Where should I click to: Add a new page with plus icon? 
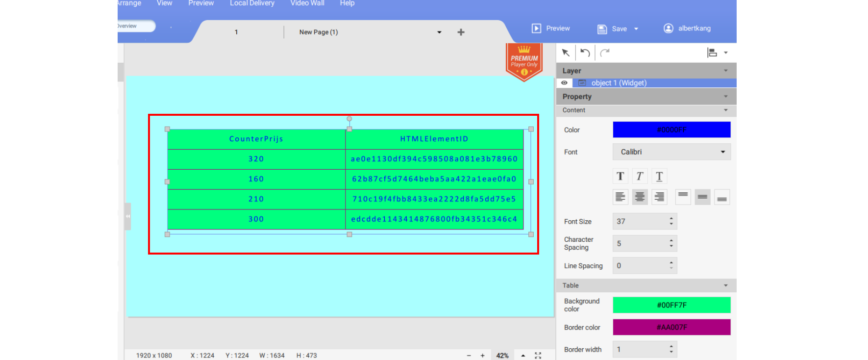[461, 32]
